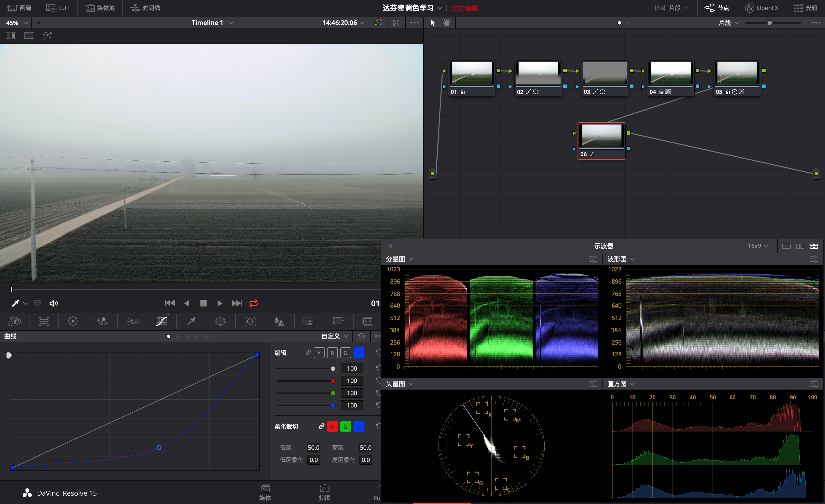825x504 pixels.
Task: Click the 节点 panel button
Action: (717, 8)
